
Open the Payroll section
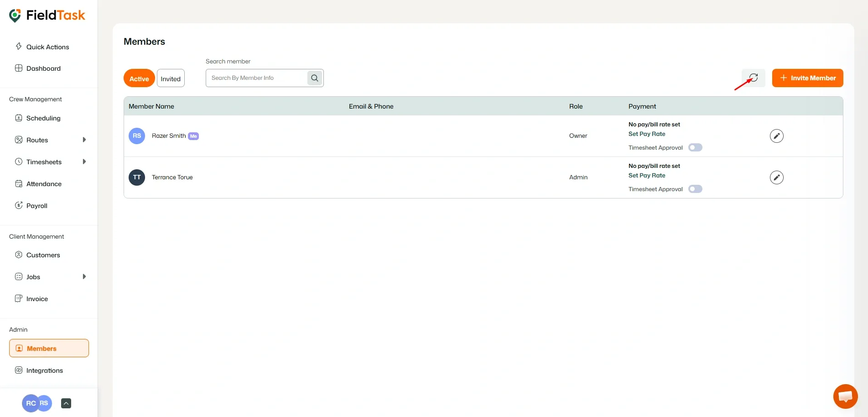point(36,205)
